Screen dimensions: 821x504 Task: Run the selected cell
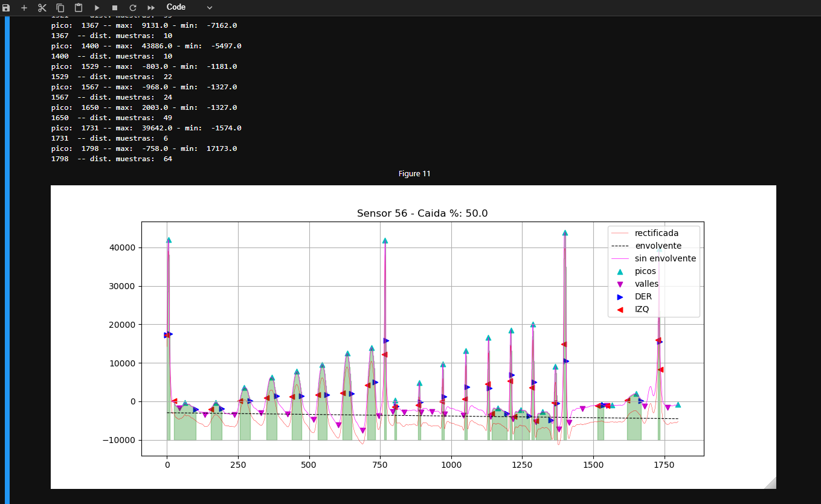[x=97, y=8]
